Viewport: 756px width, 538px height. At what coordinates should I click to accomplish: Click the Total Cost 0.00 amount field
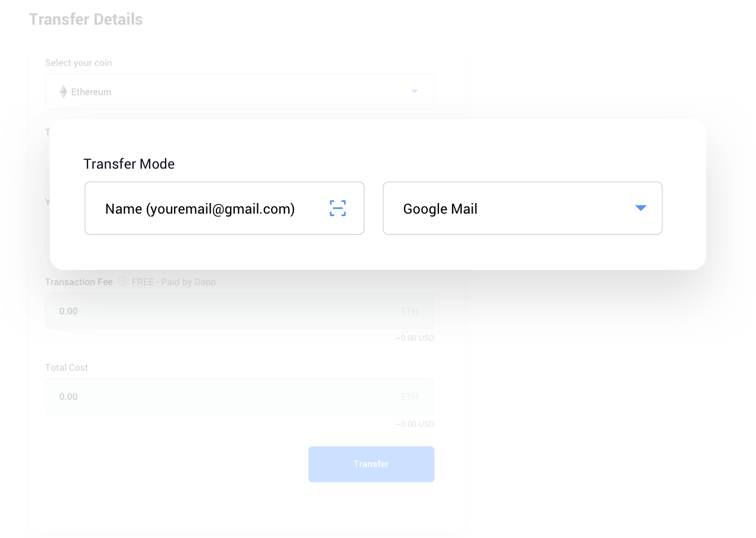click(x=240, y=397)
